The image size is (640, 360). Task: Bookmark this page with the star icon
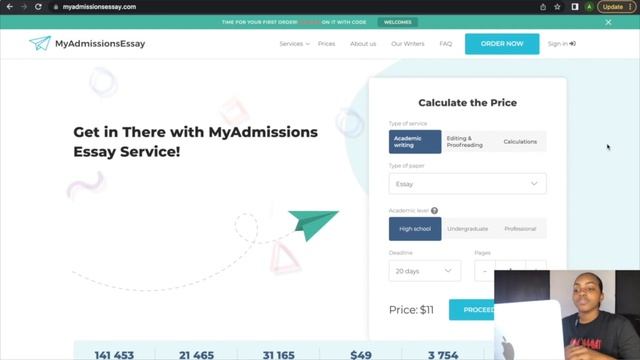[x=557, y=7]
